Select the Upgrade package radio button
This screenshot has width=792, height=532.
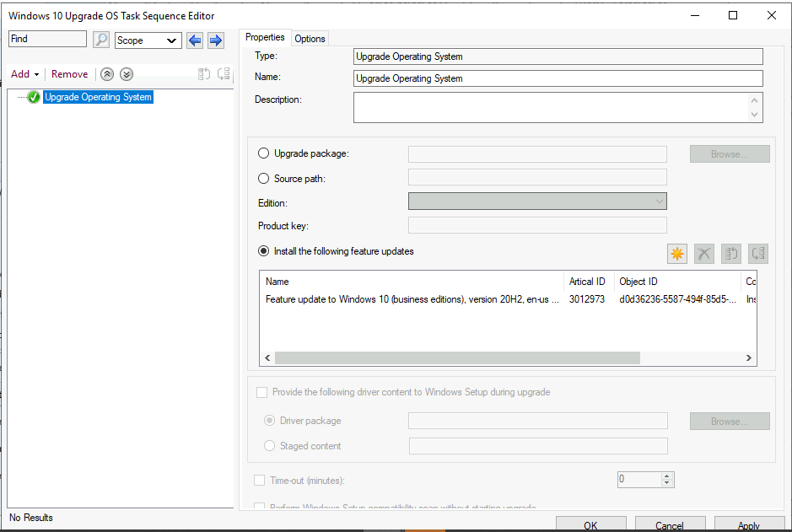coord(264,153)
